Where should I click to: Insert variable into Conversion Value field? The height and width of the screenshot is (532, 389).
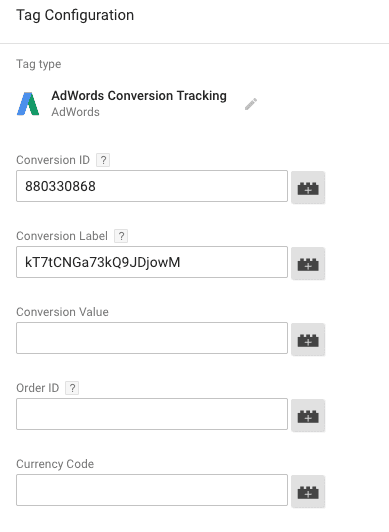308,339
